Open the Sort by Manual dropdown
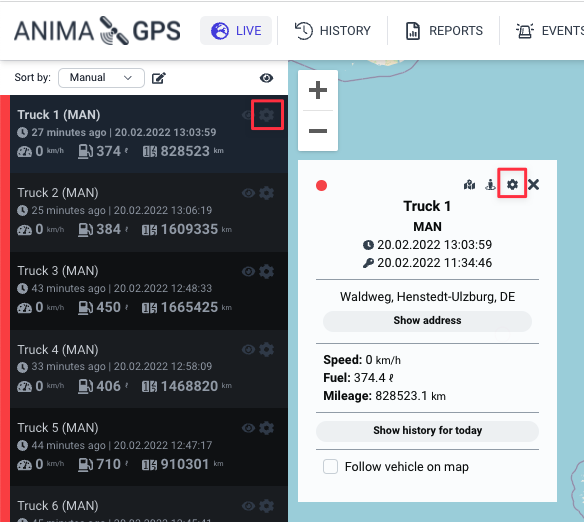The height and width of the screenshot is (522, 584). tap(101, 78)
